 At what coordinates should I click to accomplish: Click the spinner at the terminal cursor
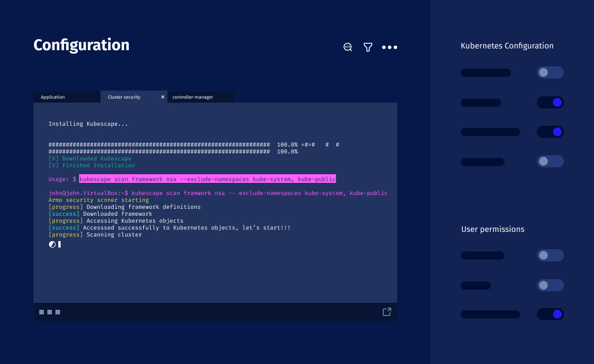click(53, 245)
